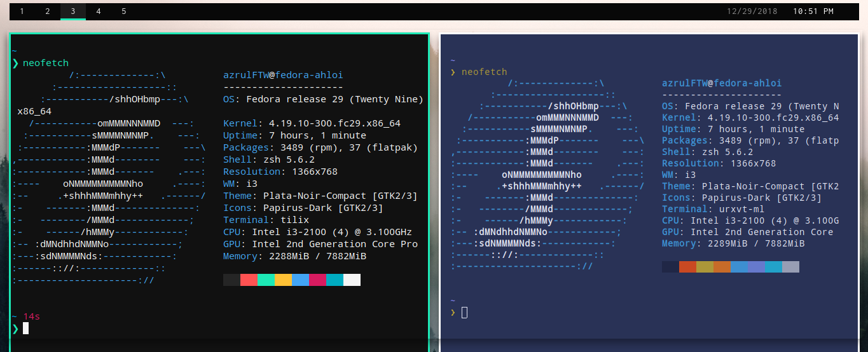Click the neofetch command in the left terminal
This screenshot has width=868, height=352.
pyautogui.click(x=45, y=63)
